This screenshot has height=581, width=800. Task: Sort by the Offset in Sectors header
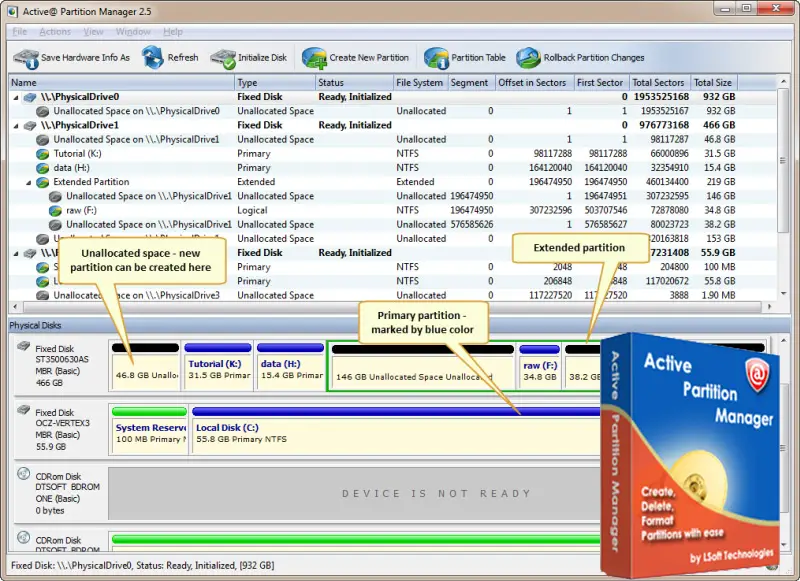[x=535, y=83]
